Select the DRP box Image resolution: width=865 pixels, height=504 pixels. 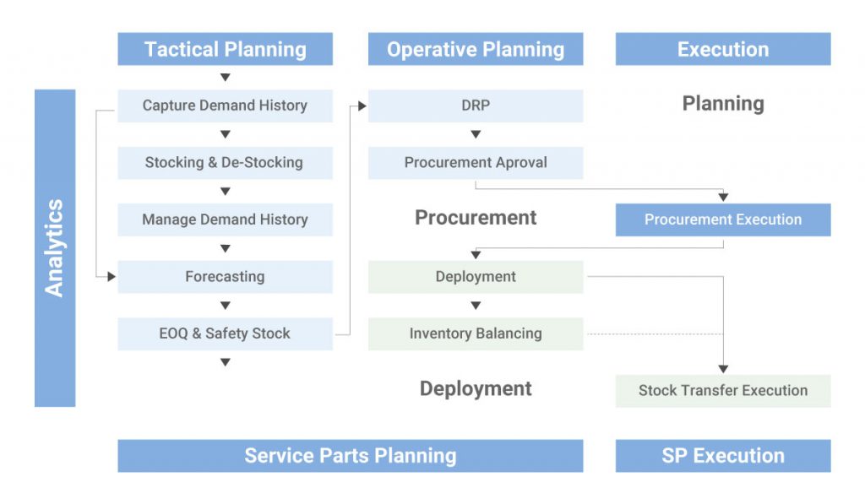(x=476, y=106)
